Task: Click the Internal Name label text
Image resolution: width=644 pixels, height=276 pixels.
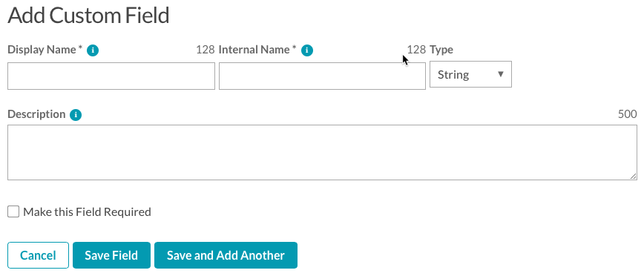Action: coord(257,50)
